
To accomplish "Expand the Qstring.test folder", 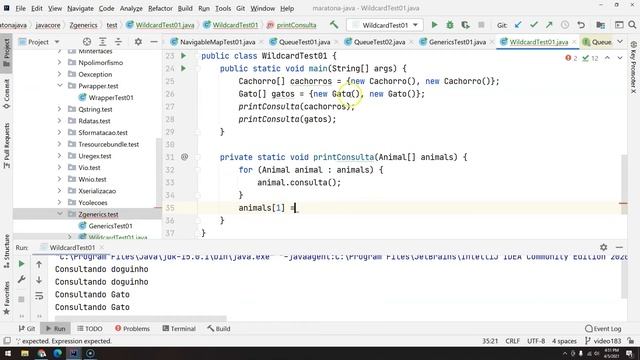I will 60,109.
